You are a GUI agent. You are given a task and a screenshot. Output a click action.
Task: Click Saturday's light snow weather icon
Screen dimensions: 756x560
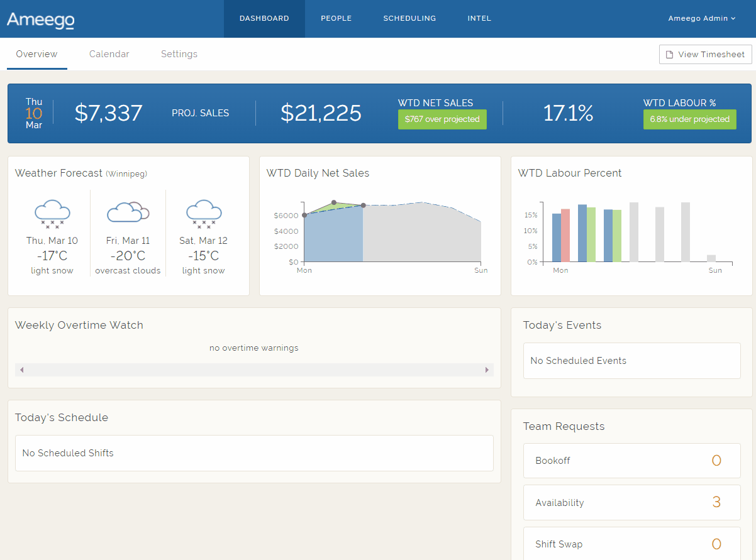tap(204, 213)
